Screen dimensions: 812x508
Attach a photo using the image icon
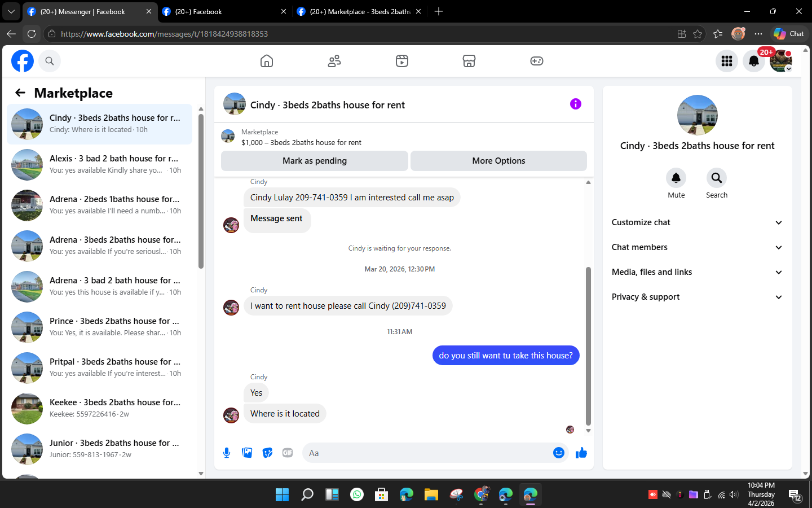coord(247,453)
